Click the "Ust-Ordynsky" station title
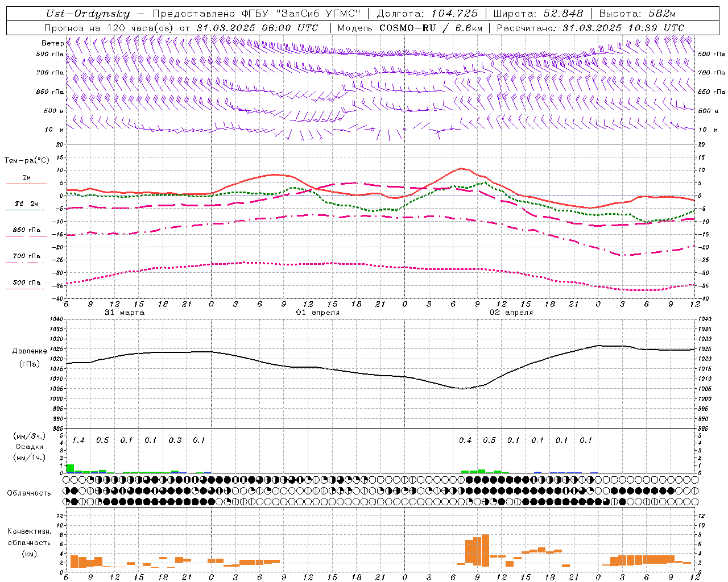728x582 pixels. pyautogui.click(x=88, y=14)
